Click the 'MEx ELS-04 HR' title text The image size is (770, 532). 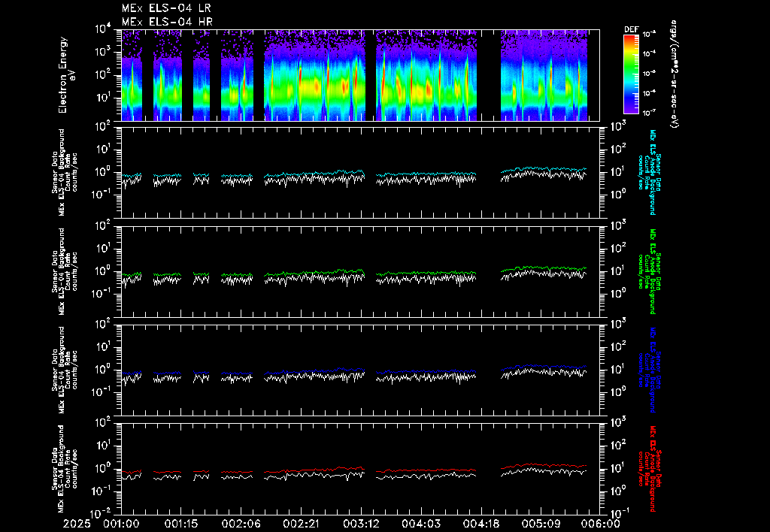coord(167,22)
